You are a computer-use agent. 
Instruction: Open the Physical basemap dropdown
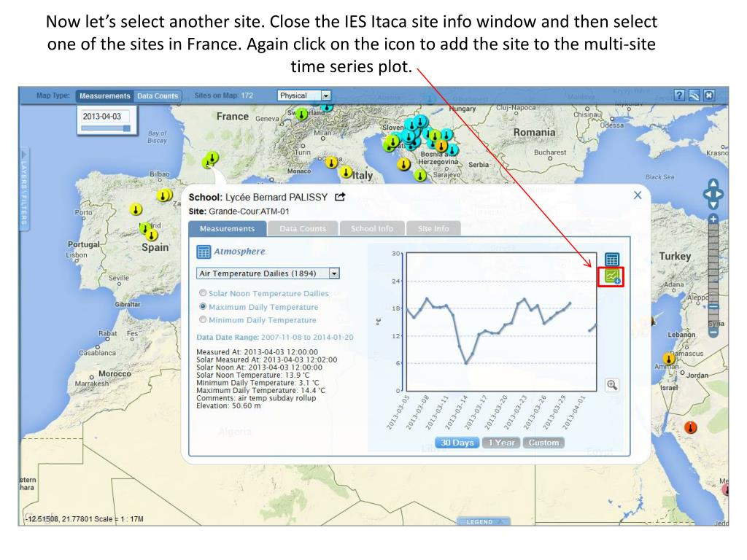(x=304, y=96)
